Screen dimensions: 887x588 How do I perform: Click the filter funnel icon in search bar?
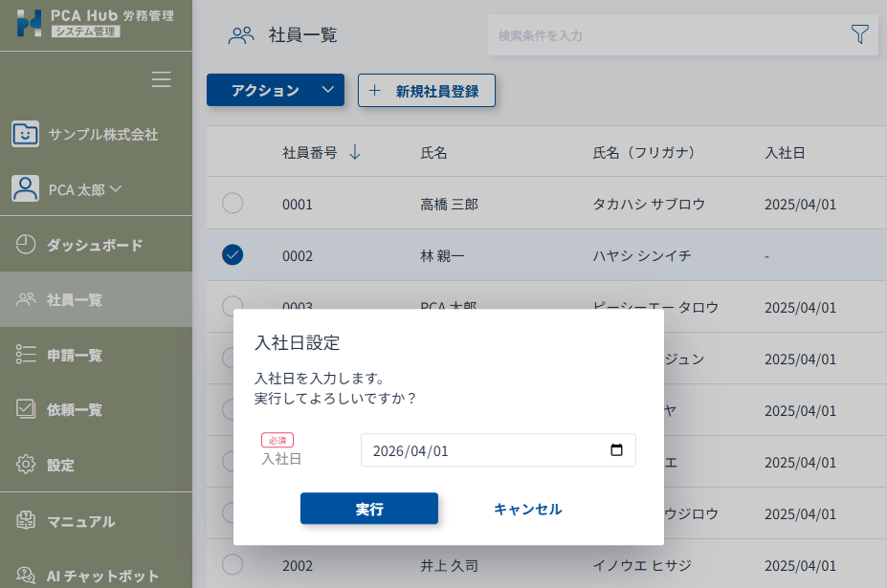(x=859, y=34)
